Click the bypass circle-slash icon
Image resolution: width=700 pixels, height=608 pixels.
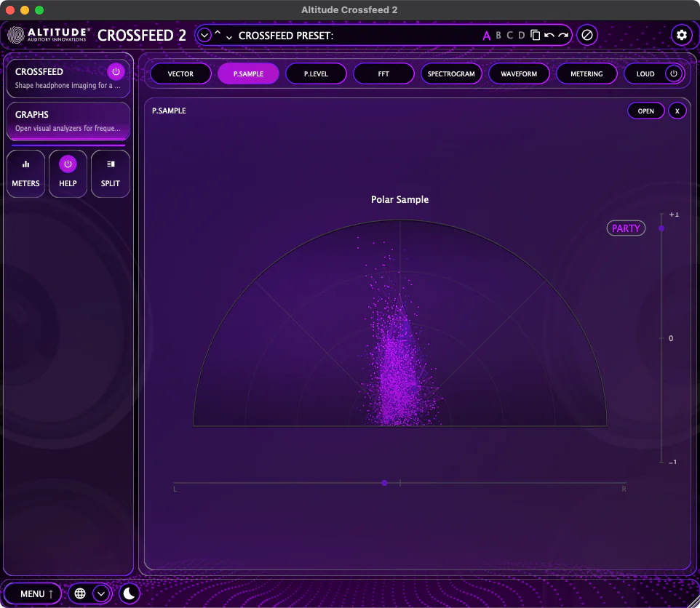pos(587,35)
